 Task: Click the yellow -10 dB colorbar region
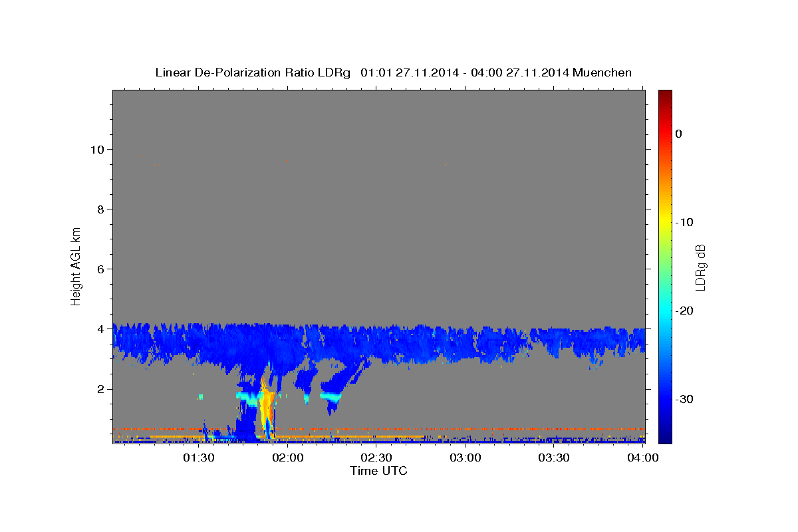665,222
